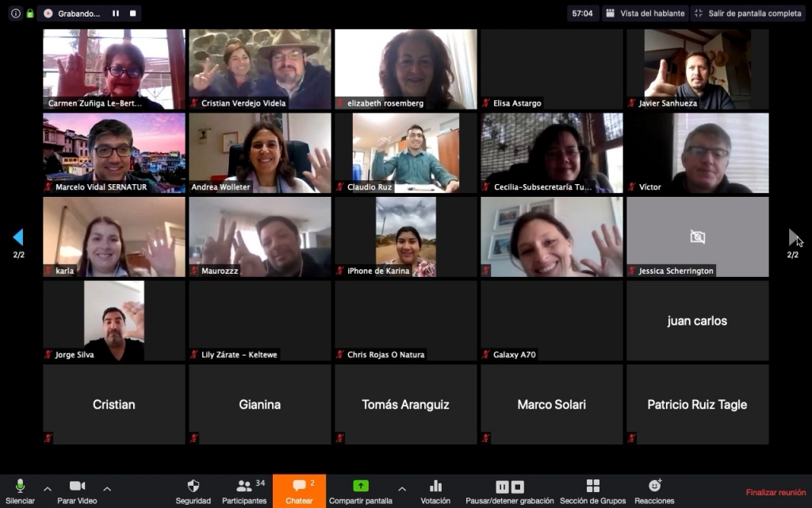This screenshot has height=508, width=812.
Task: Open Sección de Grupos breakout rooms
Action: (592, 487)
